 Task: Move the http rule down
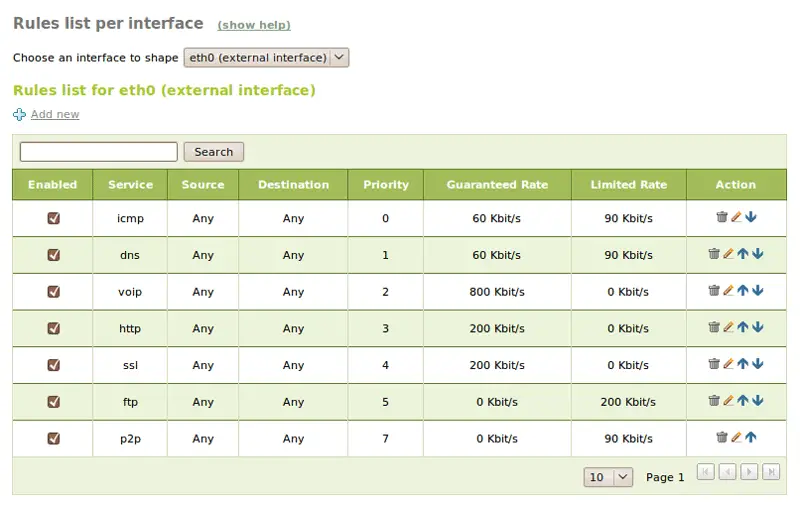tap(758, 327)
